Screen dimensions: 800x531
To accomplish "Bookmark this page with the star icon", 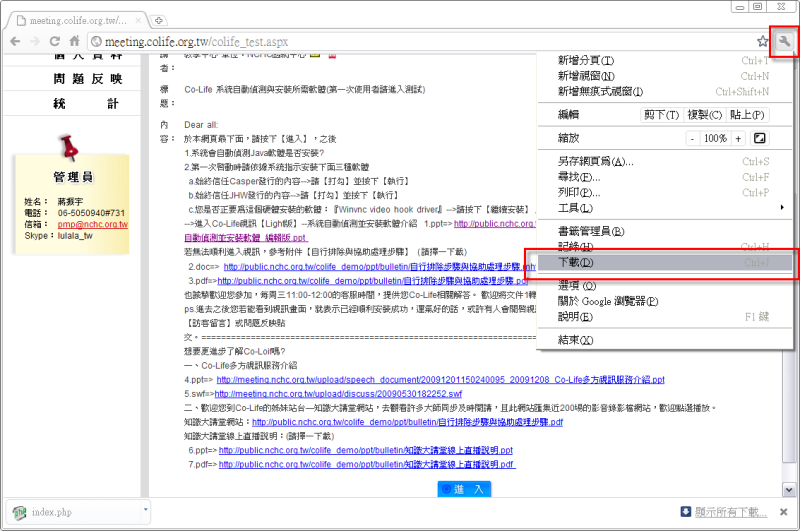I will 762,41.
